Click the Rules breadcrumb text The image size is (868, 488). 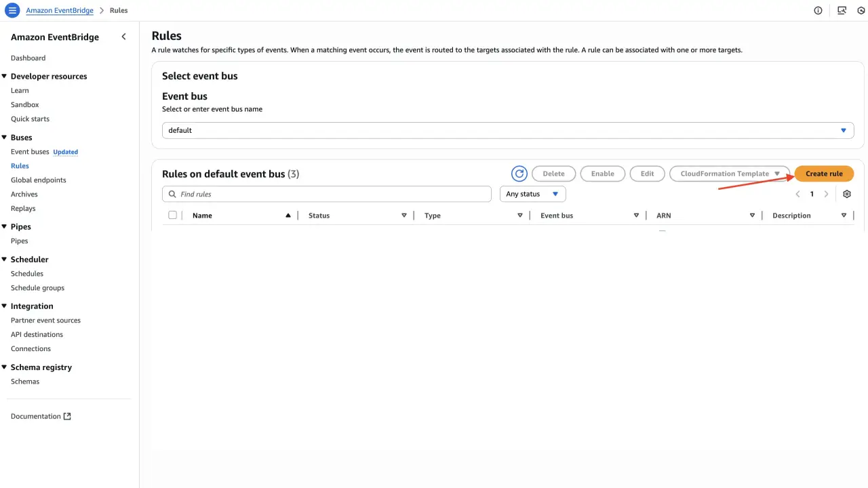(119, 11)
